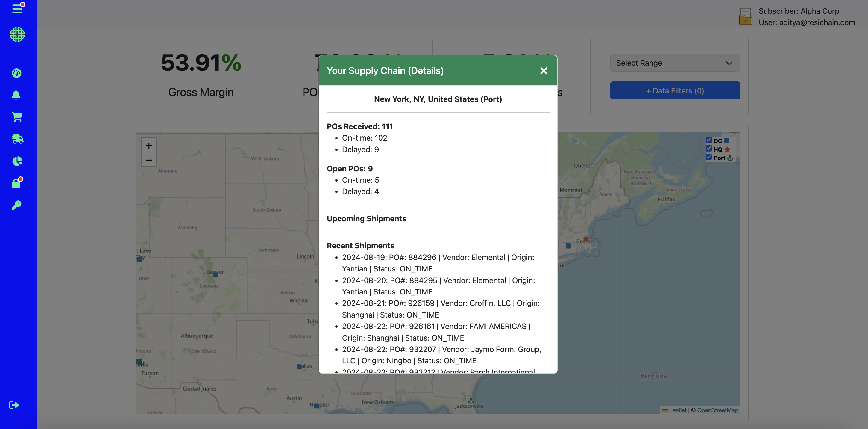This screenshot has width=868, height=429.
Task: Click the shopping cart icon in sidebar
Action: point(17,117)
